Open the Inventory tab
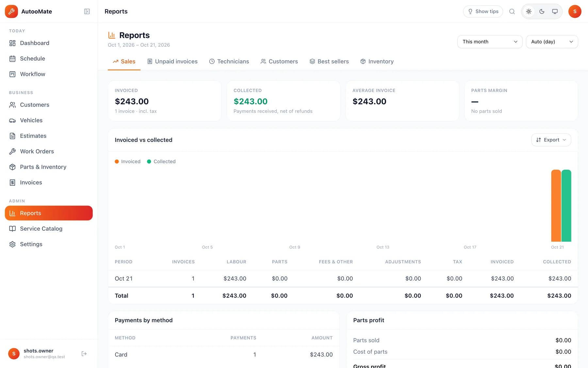The height and width of the screenshot is (368, 588). point(377,61)
